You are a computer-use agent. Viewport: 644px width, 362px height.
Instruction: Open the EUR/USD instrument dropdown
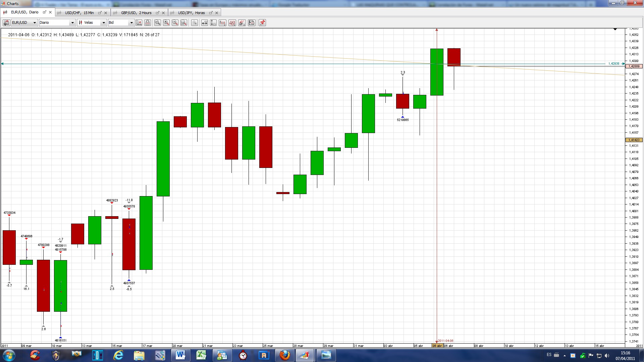point(35,22)
